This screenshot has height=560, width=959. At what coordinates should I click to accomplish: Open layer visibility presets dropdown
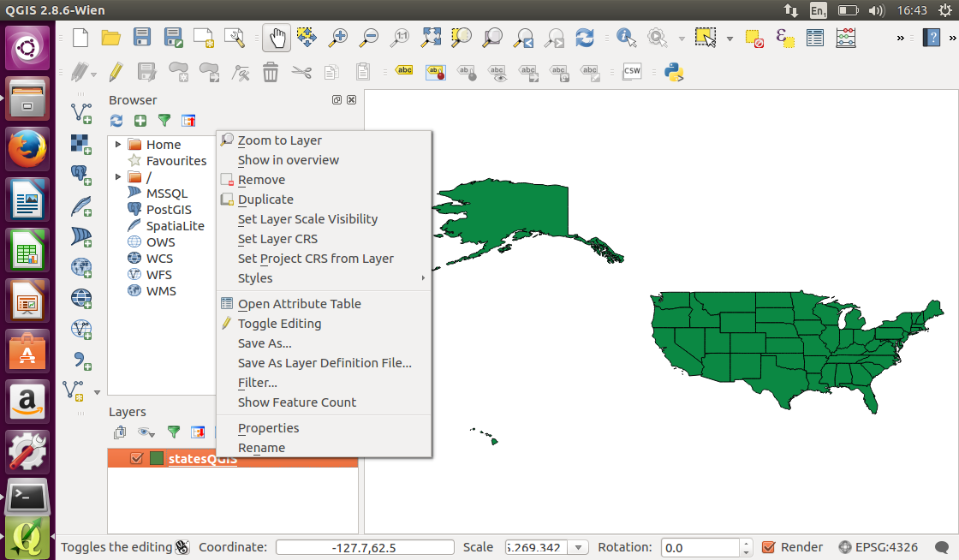pos(146,432)
